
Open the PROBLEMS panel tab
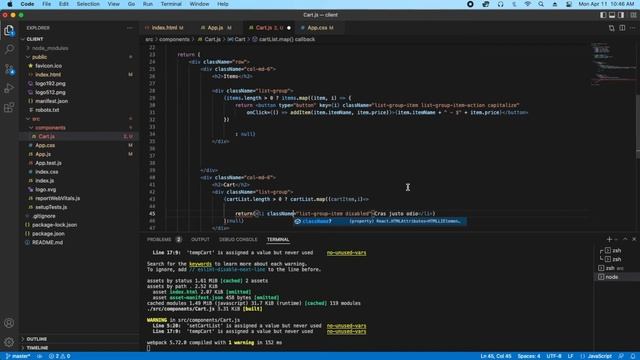[x=159, y=240]
